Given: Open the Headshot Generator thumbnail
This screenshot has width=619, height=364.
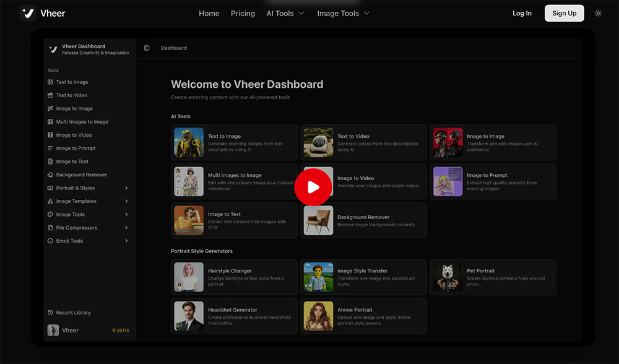Looking at the screenshot, I should (189, 316).
